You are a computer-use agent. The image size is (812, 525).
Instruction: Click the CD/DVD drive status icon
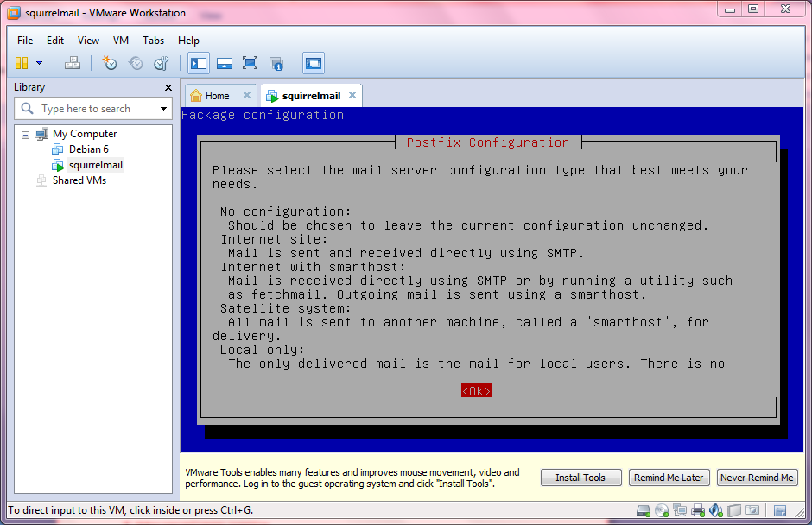click(662, 511)
